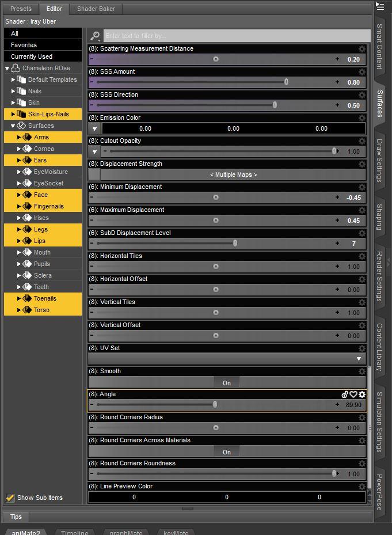392x535 pixels.
Task: Open the Render Settings side tab
Action: click(379, 276)
